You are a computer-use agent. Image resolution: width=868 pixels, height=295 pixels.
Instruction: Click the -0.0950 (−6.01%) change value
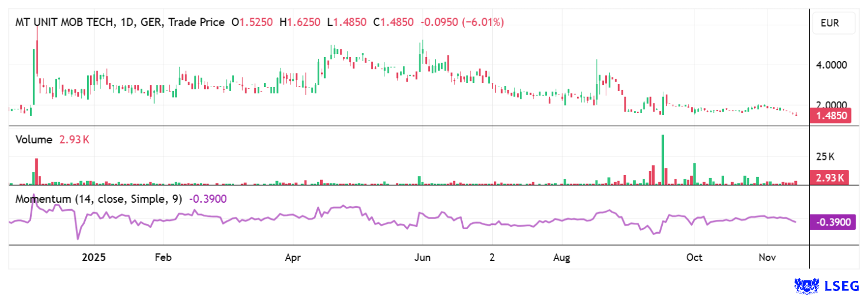coord(461,22)
